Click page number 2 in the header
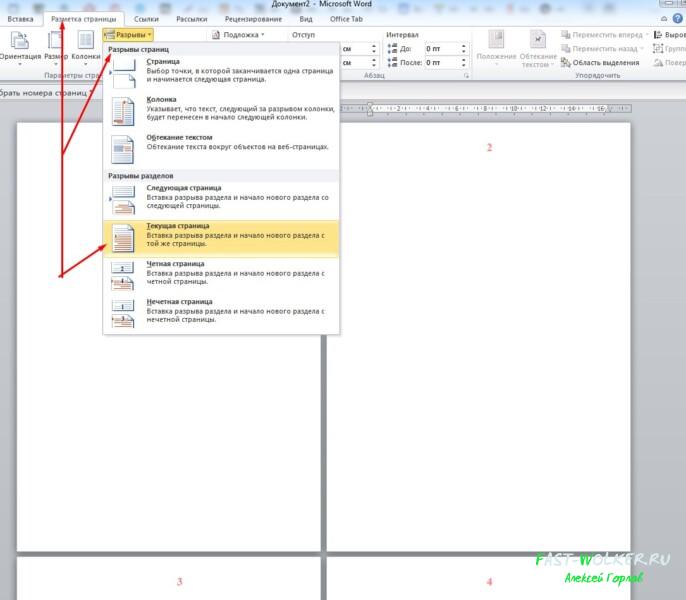 (490, 148)
